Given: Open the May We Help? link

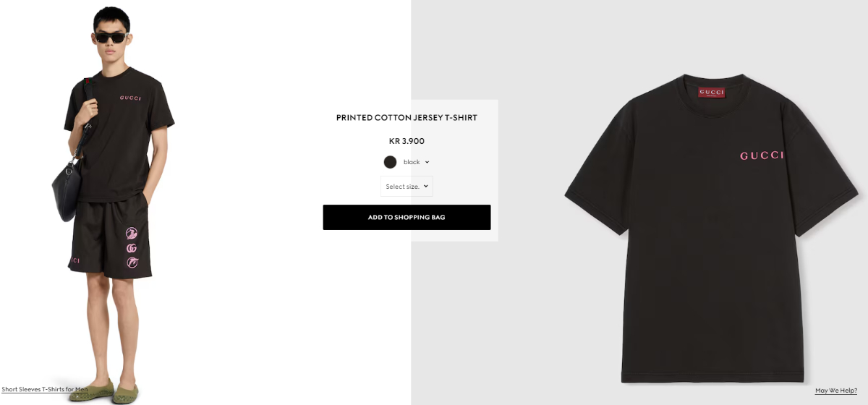Looking at the screenshot, I should (x=836, y=391).
